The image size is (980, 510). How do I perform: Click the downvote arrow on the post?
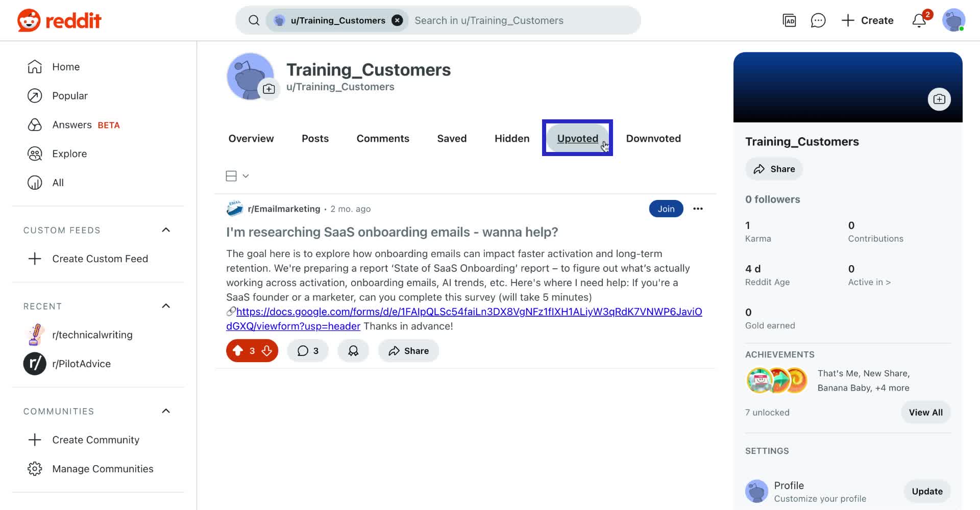(x=266, y=350)
